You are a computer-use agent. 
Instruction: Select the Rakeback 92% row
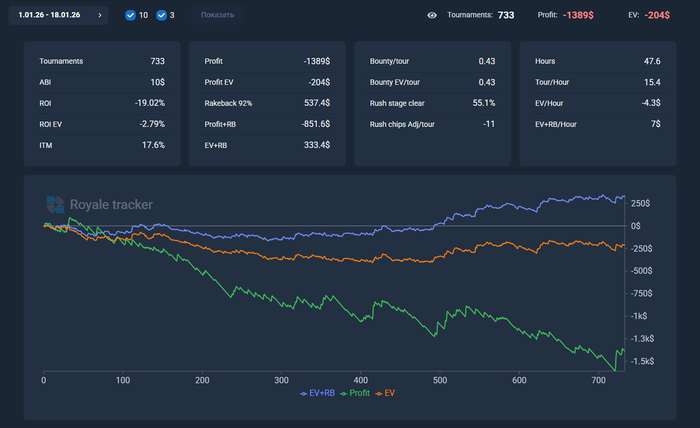point(265,103)
